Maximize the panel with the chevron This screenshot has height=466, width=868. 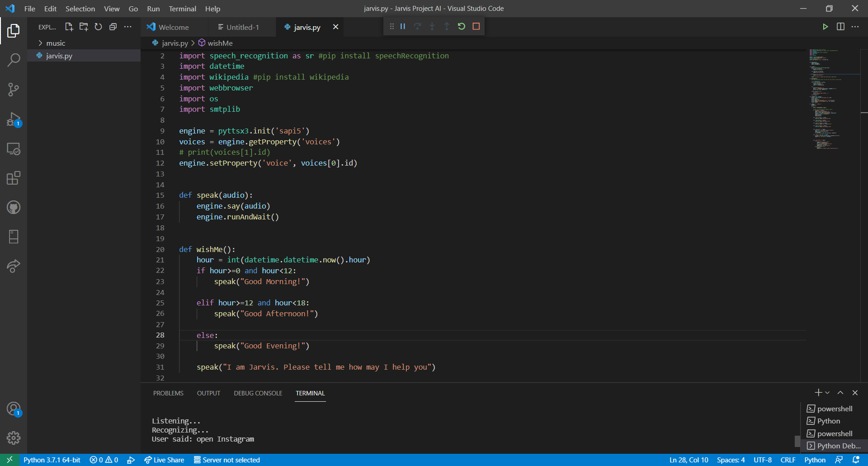tap(840, 393)
